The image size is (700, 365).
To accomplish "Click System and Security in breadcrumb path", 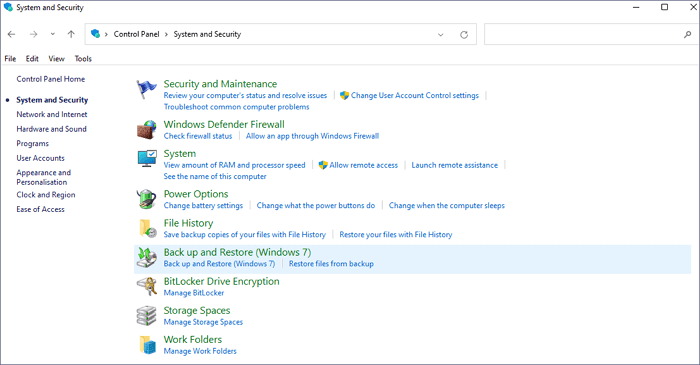I will click(207, 34).
